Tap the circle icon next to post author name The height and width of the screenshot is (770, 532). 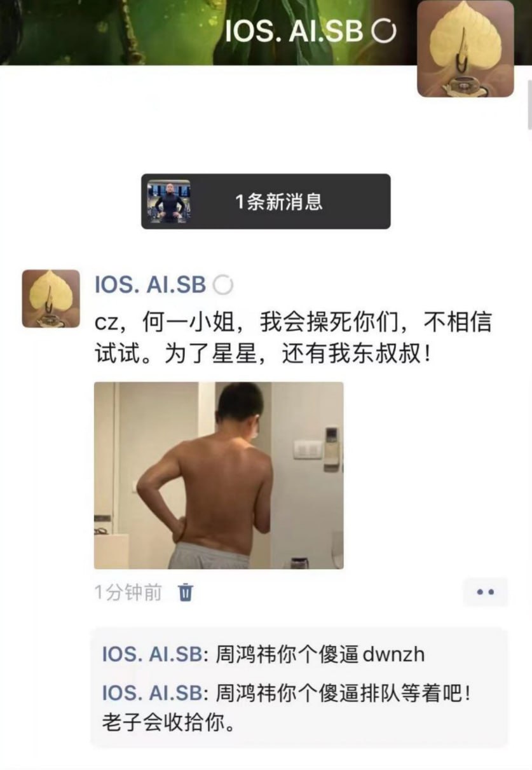[x=222, y=285]
